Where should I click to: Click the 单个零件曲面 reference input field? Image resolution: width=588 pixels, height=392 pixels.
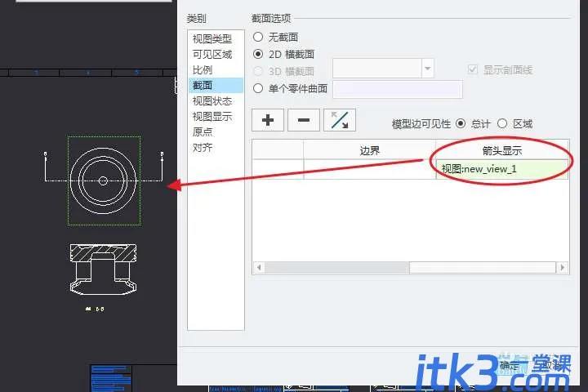click(x=398, y=89)
